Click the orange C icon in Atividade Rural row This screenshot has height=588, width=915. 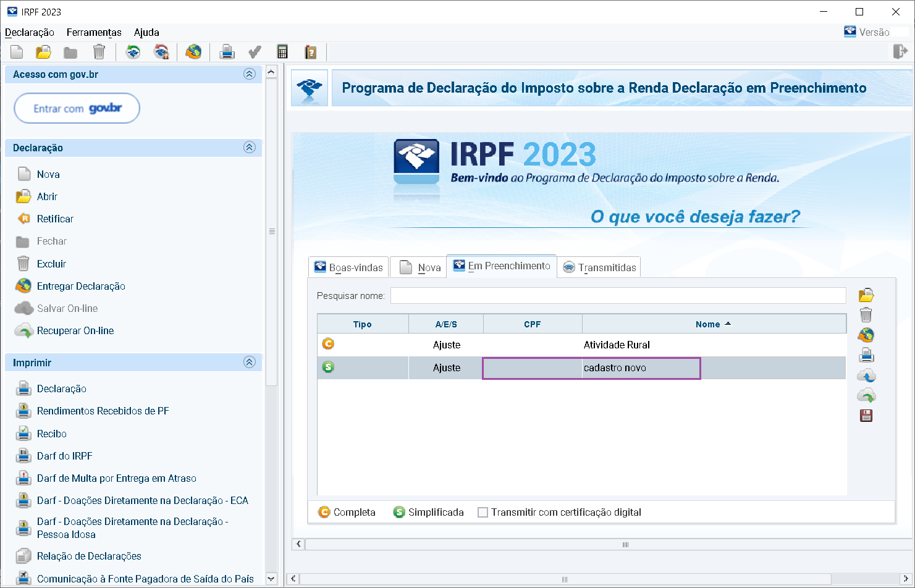point(328,344)
